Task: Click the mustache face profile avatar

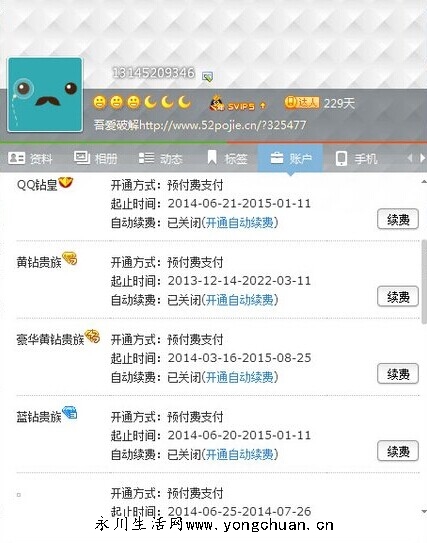Action: click(x=45, y=95)
